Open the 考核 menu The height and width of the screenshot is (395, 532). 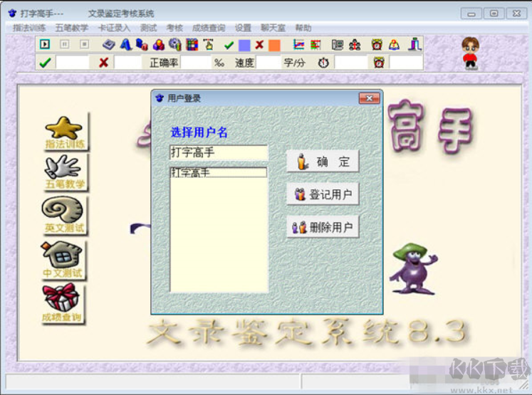[174, 28]
